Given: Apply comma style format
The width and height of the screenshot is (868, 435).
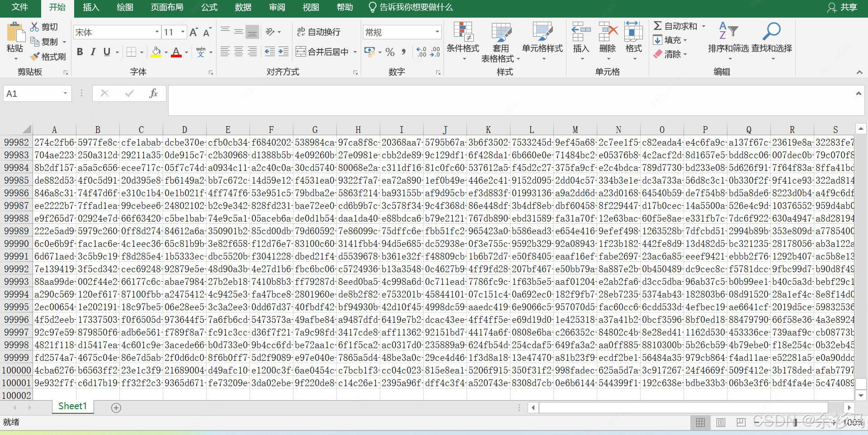Looking at the screenshot, I should (x=403, y=52).
